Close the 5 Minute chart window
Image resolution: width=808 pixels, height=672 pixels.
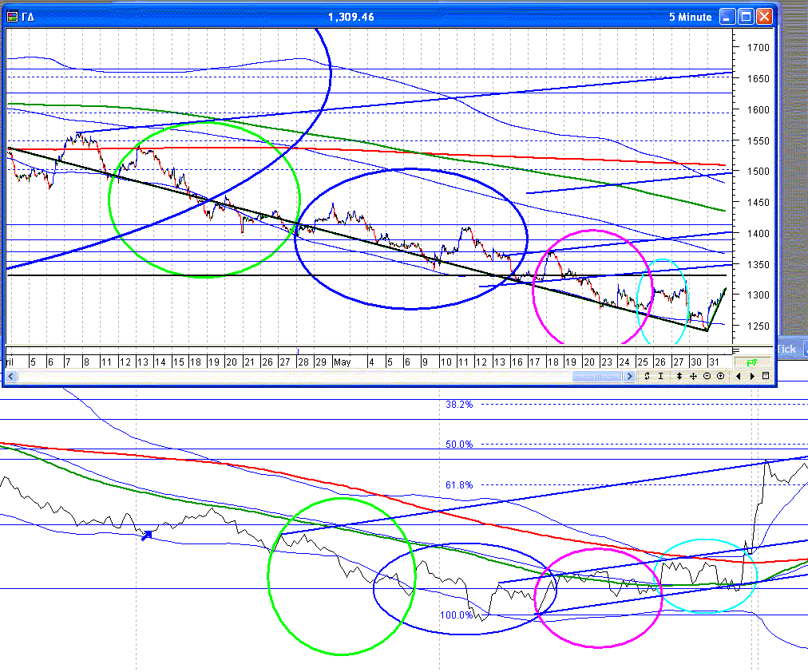coord(764,17)
